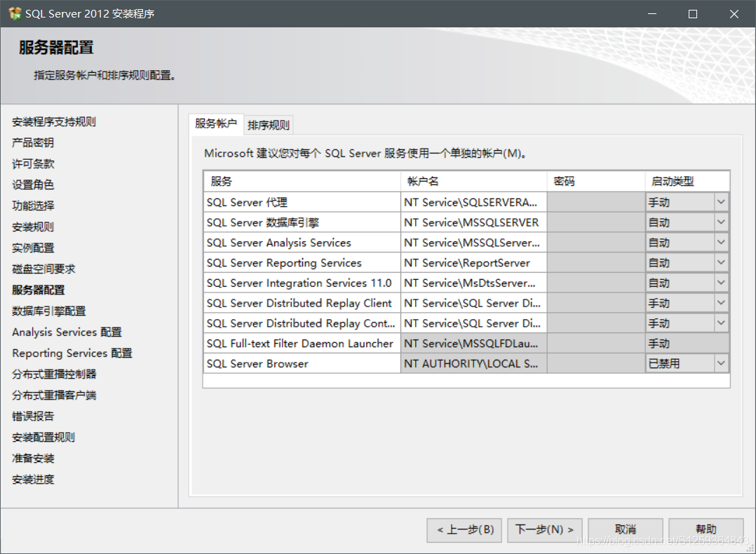This screenshot has width=756, height=554.
Task: Expand startup type for SQL Server Reporting Services
Action: tap(721, 263)
